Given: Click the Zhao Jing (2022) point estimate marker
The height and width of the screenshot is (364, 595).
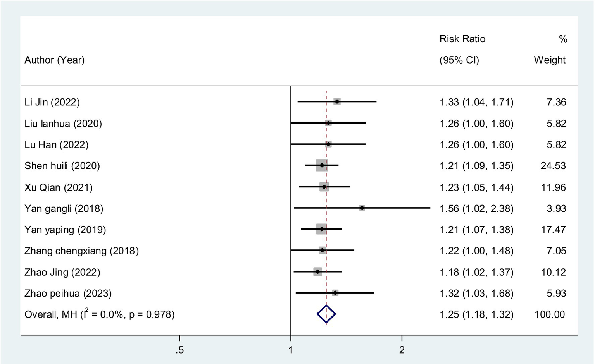Looking at the screenshot, I should pyautogui.click(x=318, y=272).
